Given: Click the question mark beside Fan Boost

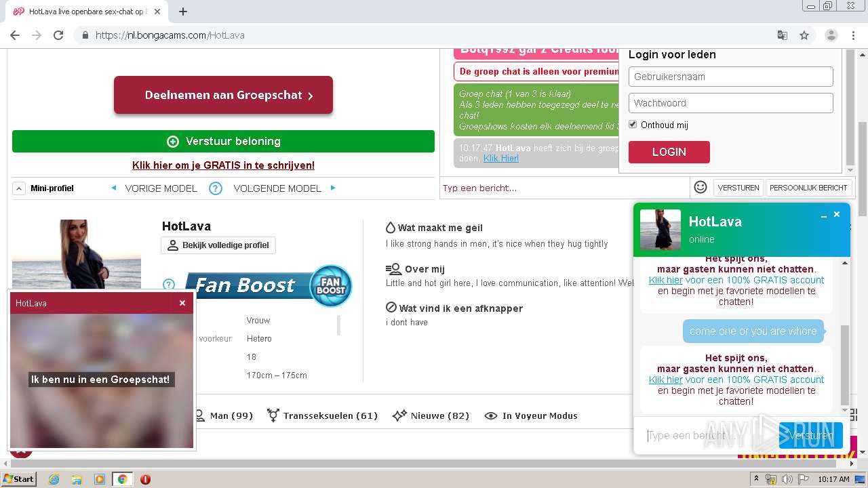Looking at the screenshot, I should click(169, 285).
